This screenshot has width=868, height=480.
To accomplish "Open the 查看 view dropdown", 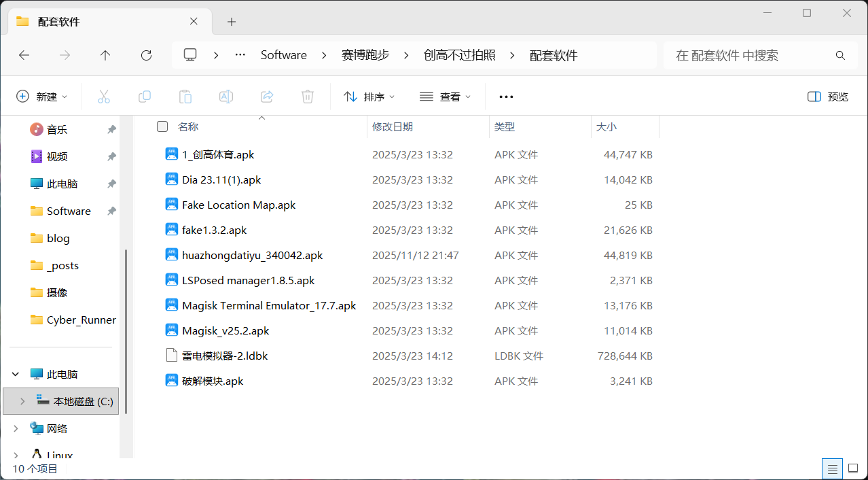I will [x=445, y=97].
